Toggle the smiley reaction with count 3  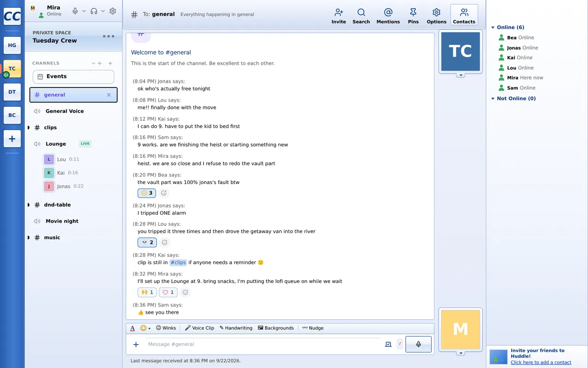pyautogui.click(x=147, y=193)
